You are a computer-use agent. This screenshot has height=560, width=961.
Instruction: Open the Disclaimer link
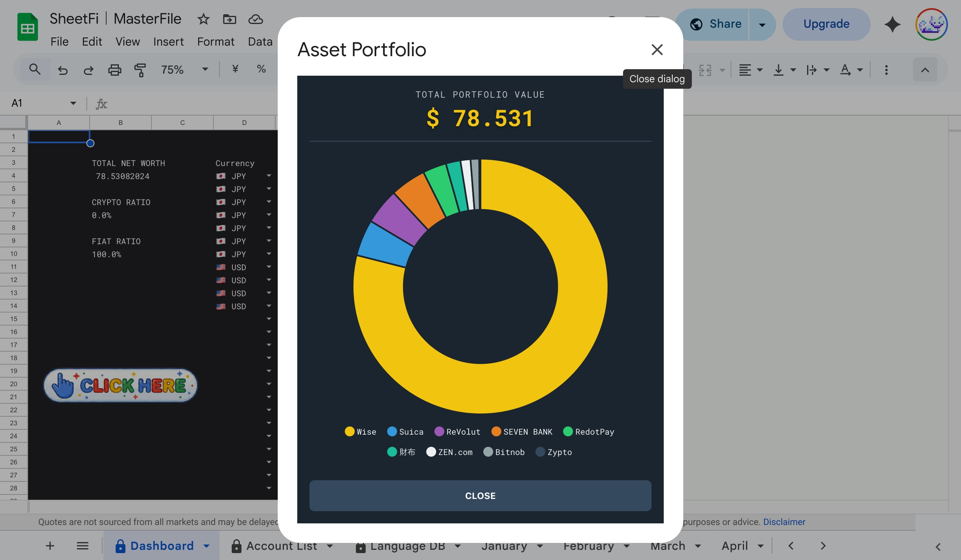coord(784,522)
